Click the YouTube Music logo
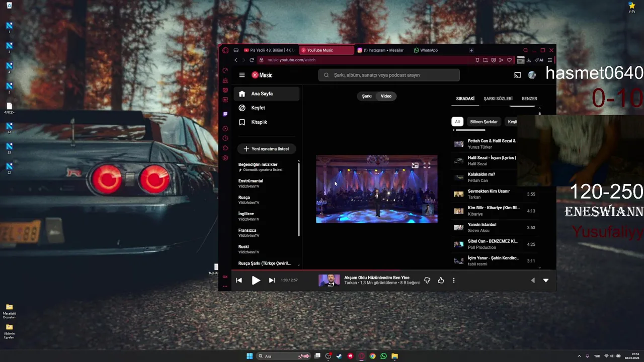Image resolution: width=644 pixels, height=362 pixels. [x=262, y=75]
